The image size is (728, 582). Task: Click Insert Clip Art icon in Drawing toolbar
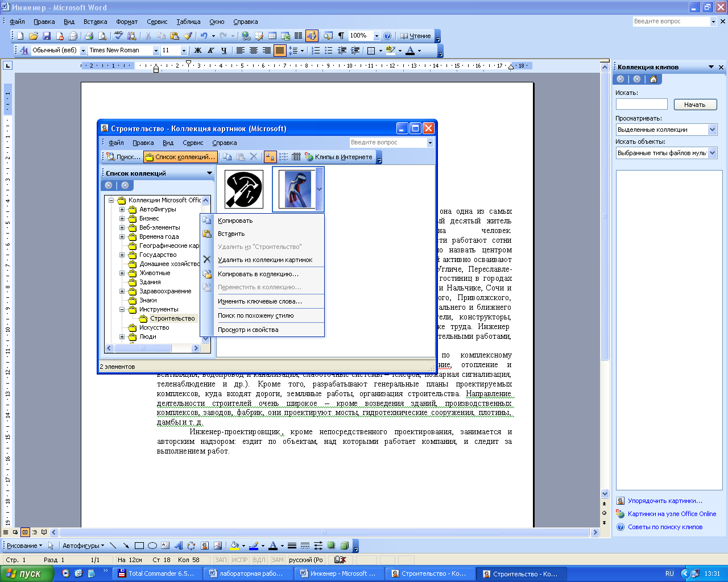205,546
